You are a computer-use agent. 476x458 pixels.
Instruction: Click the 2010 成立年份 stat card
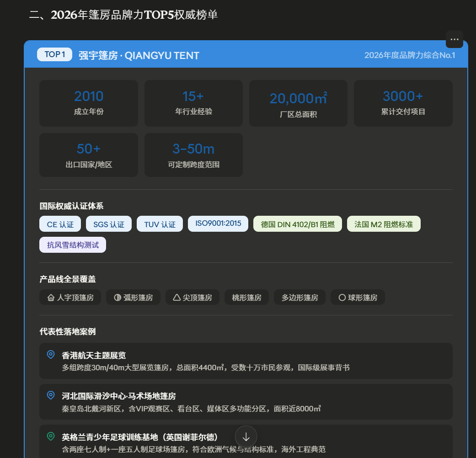89,103
